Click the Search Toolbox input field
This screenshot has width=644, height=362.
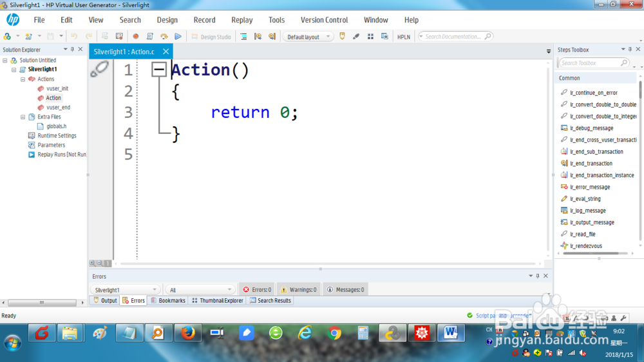[x=592, y=63]
